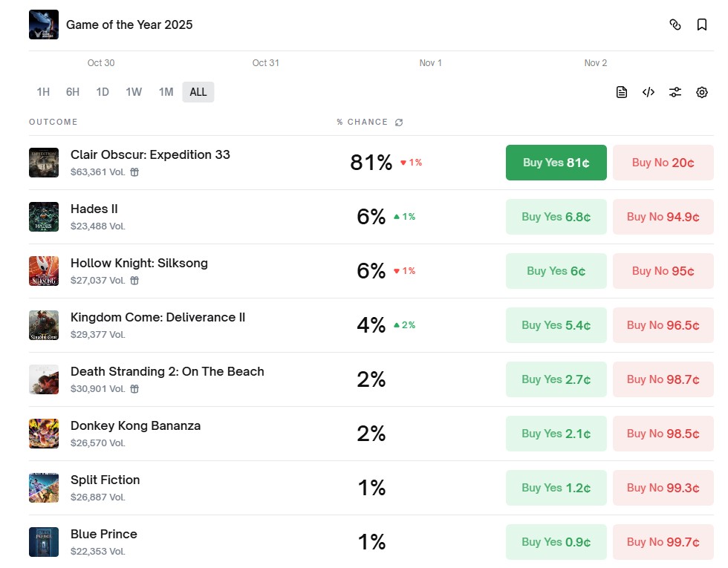728x568 pixels.
Task: Bookmark the Game of the Year market
Action: tap(702, 25)
